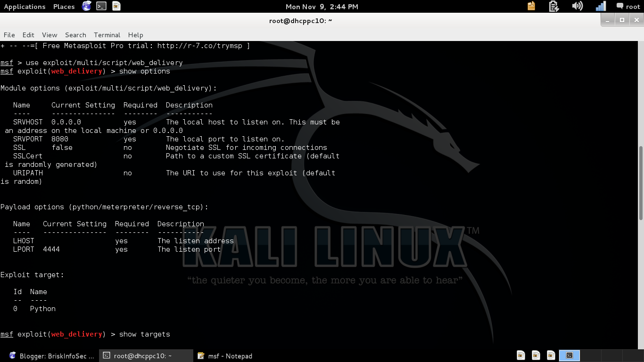Image resolution: width=644 pixels, height=362 pixels.
Task: Open the root user menu
Action: 628,7
